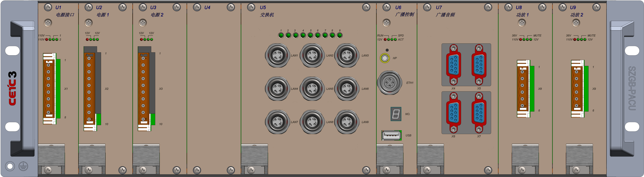Click switch status LED number 2
Screen dimensions: 644x177
[288, 35]
